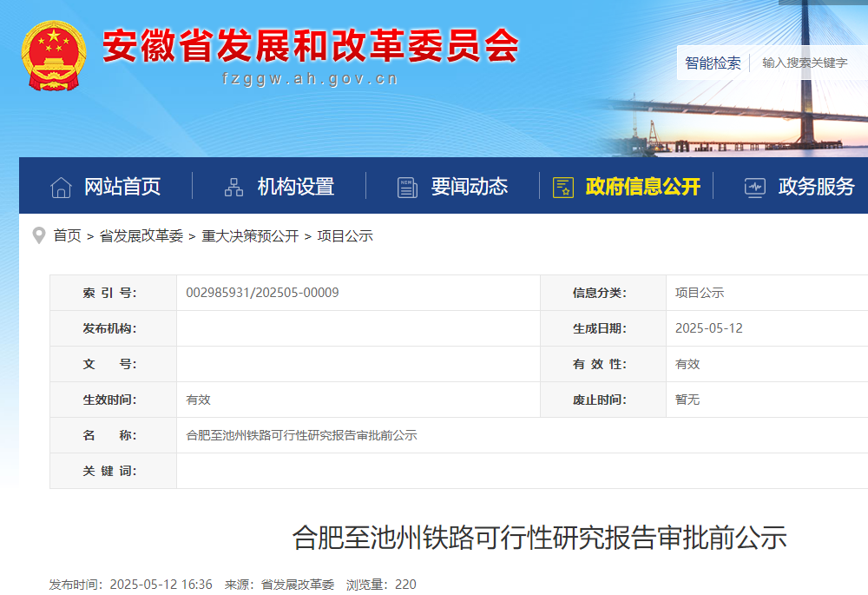868x595 pixels.
Task: Open the 机构设置 navigation menu
Action: (296, 187)
